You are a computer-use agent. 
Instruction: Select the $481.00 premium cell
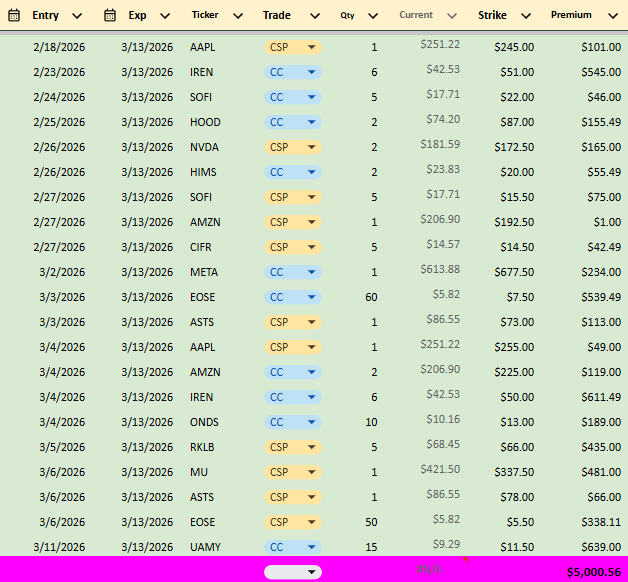point(601,472)
